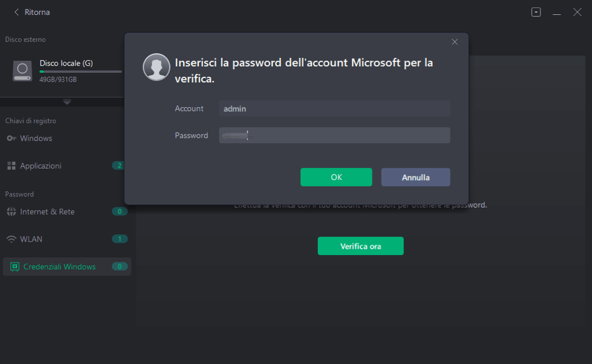Minimize the main application window

[x=556, y=13]
